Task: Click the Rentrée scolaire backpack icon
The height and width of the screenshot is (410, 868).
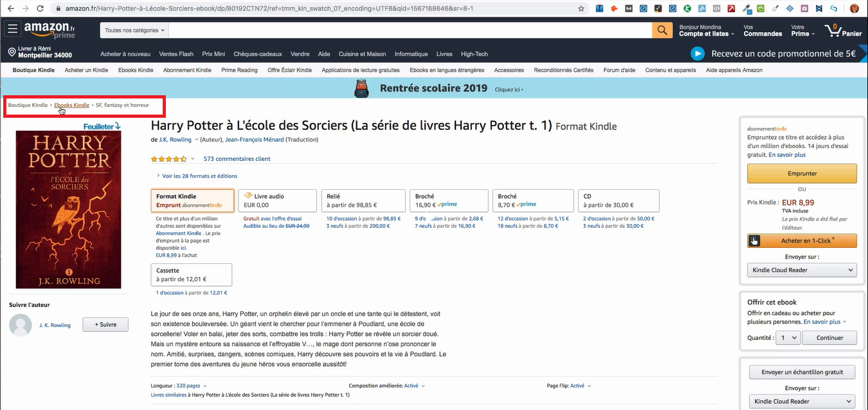Action: pos(361,88)
